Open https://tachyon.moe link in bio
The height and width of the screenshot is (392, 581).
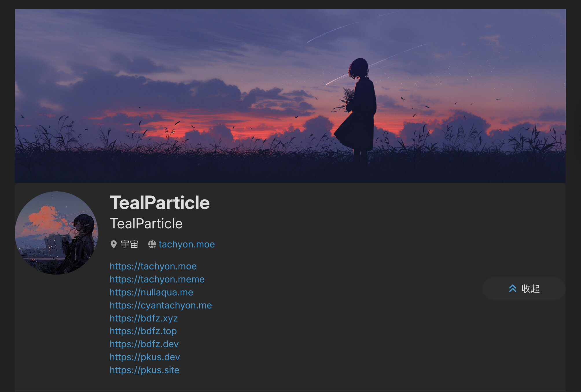point(153,266)
